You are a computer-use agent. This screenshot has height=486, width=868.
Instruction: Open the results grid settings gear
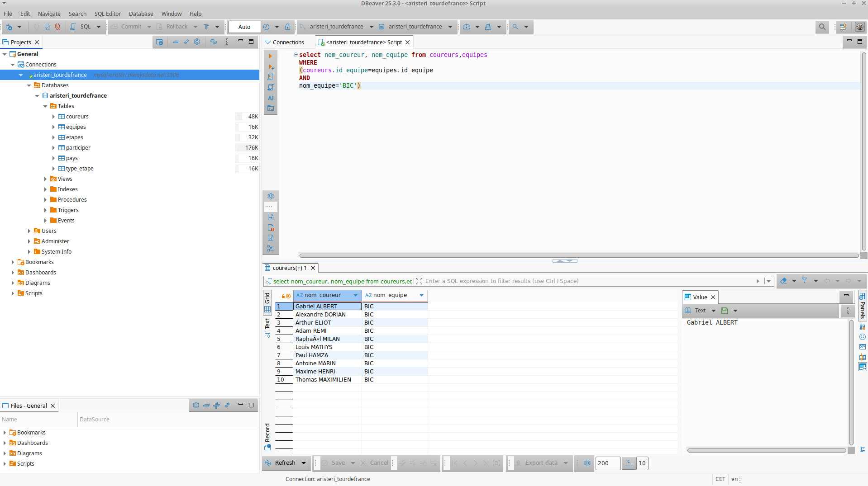tap(587, 463)
